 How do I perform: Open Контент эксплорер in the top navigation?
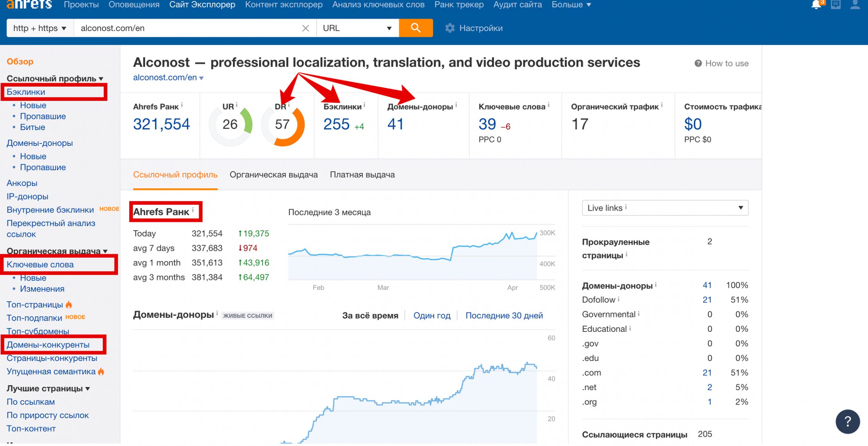tap(284, 5)
